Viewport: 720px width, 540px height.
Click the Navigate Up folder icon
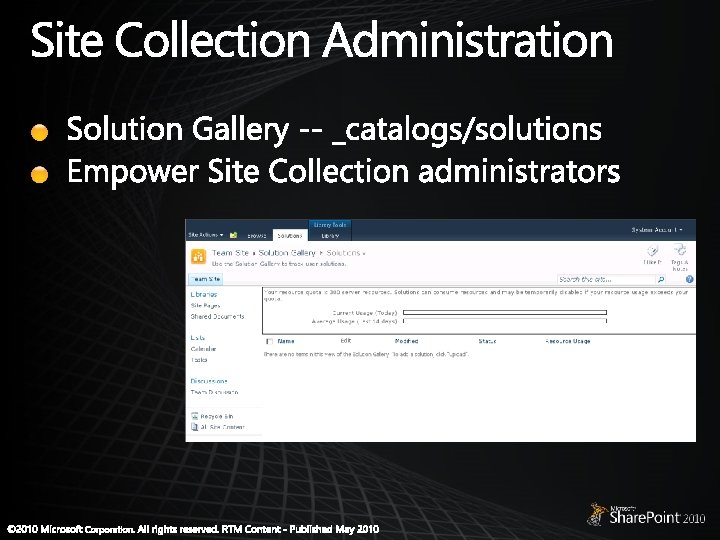(x=233, y=235)
